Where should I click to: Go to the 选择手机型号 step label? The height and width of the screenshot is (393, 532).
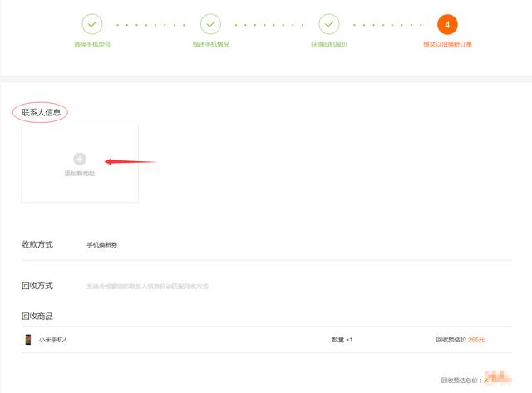92,44
